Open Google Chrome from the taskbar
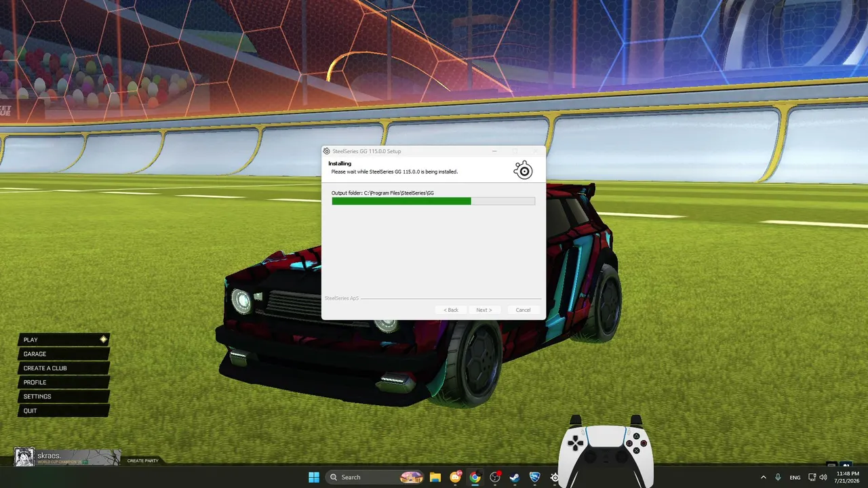 pos(475,477)
